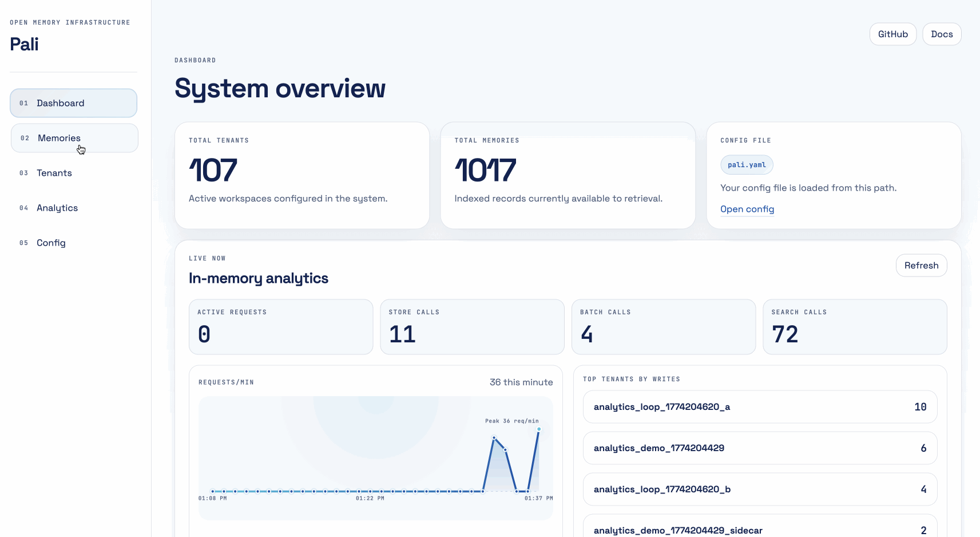
Task: Open the Tenants page
Action: tap(54, 173)
